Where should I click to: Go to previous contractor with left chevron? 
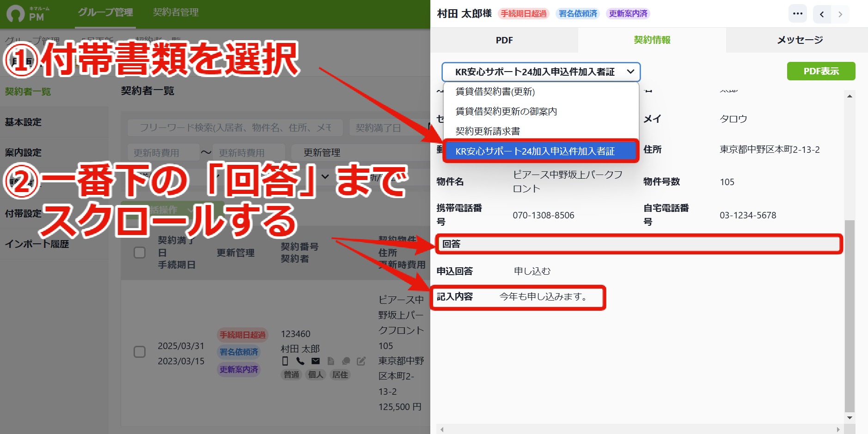click(x=822, y=14)
